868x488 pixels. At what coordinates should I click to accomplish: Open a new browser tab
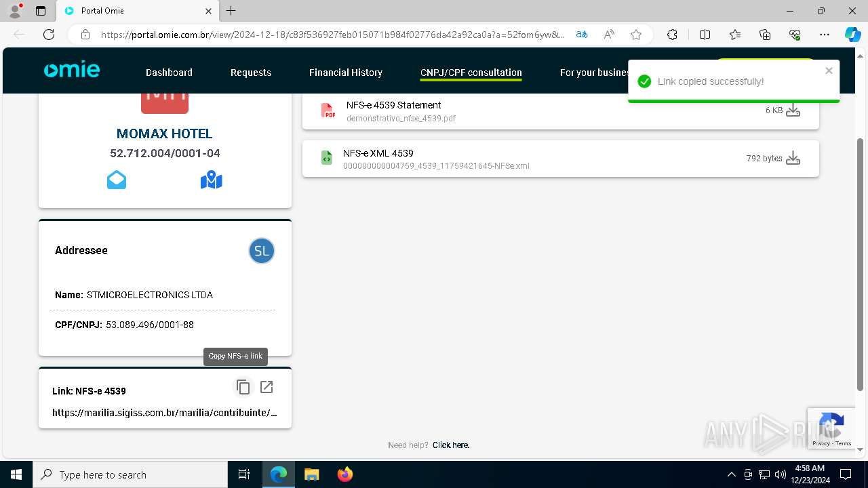(x=231, y=11)
